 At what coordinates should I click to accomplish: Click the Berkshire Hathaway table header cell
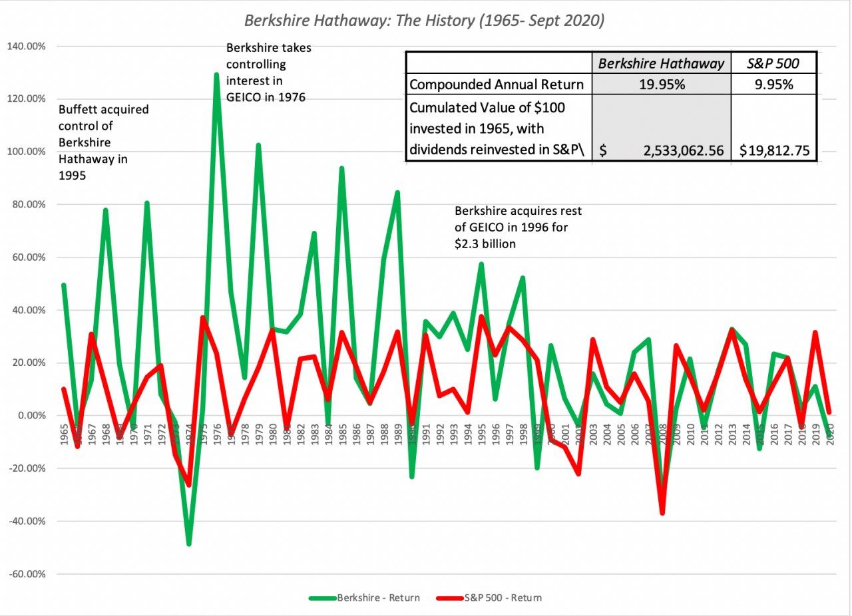(661, 64)
